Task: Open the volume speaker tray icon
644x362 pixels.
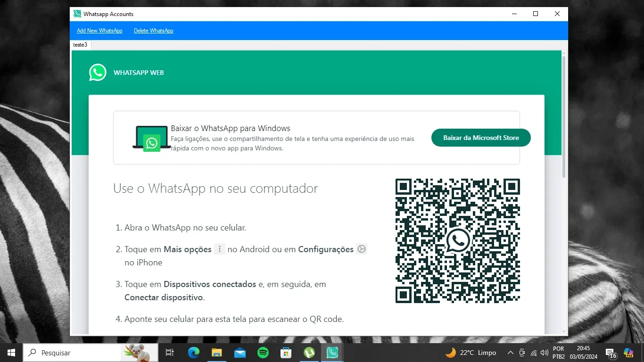Action: coord(545,353)
